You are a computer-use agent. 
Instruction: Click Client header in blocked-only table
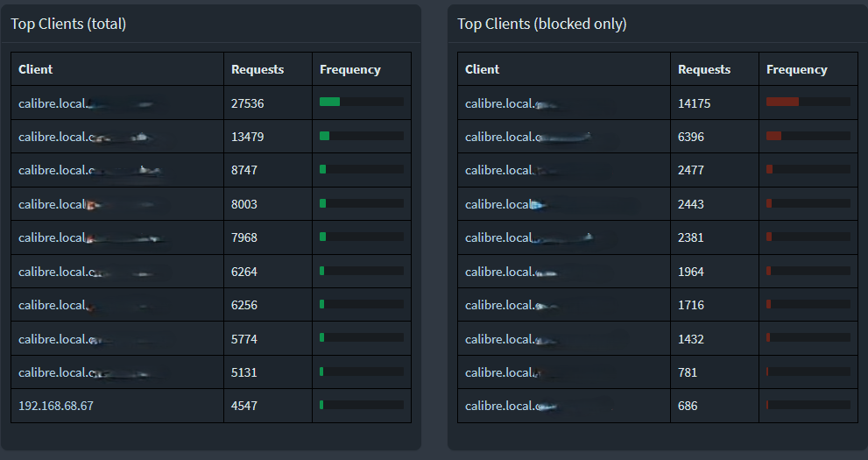coord(482,69)
